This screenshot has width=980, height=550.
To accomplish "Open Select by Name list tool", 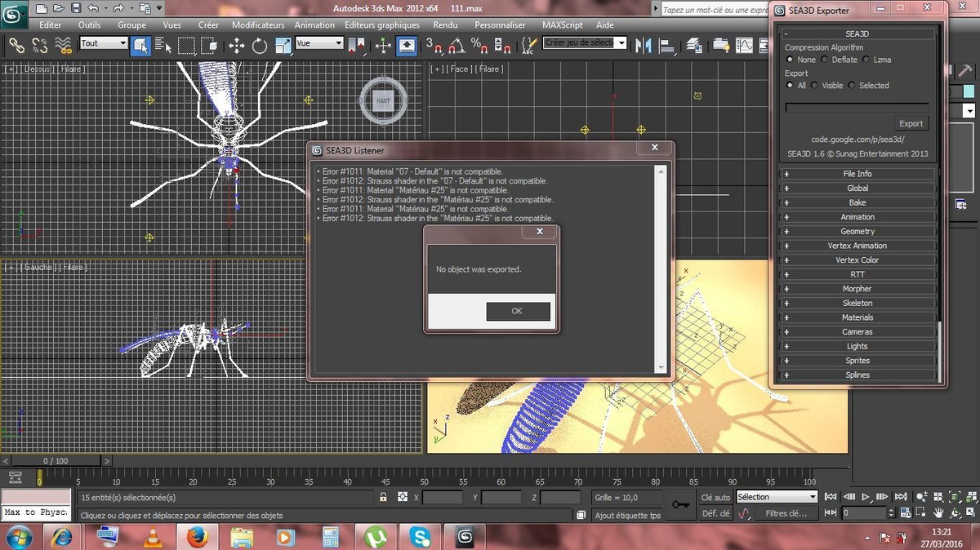I will pyautogui.click(x=163, y=46).
